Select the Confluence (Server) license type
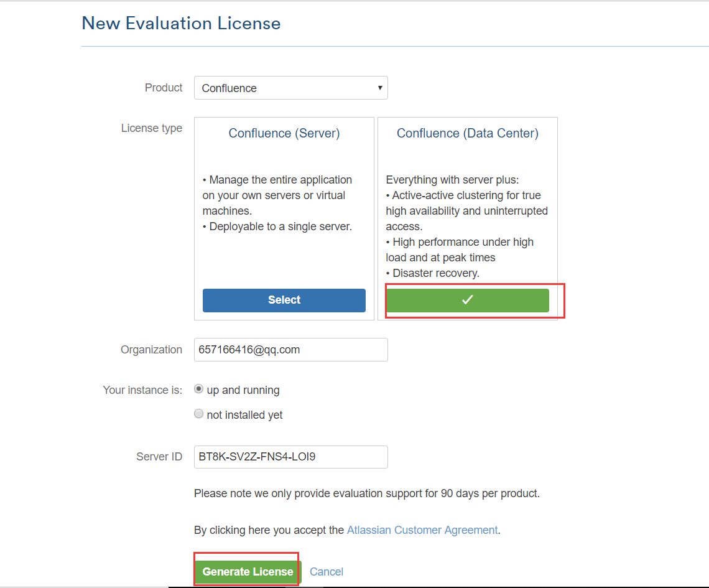This screenshot has height=588, width=709. tap(284, 301)
